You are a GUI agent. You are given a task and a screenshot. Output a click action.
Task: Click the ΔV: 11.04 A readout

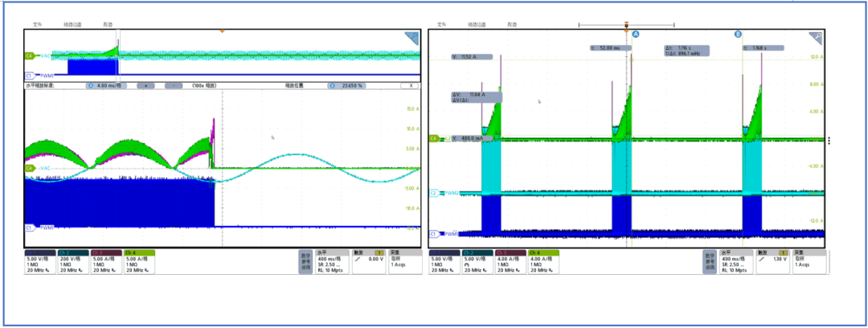tap(477, 97)
